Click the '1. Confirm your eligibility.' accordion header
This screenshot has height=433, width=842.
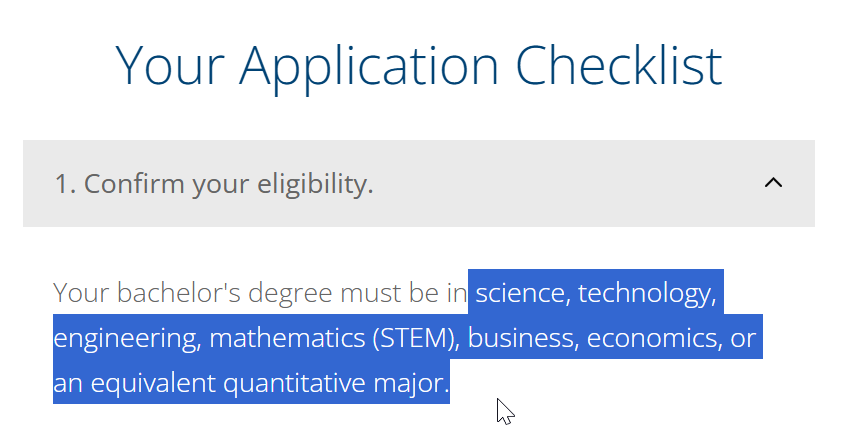pos(419,183)
